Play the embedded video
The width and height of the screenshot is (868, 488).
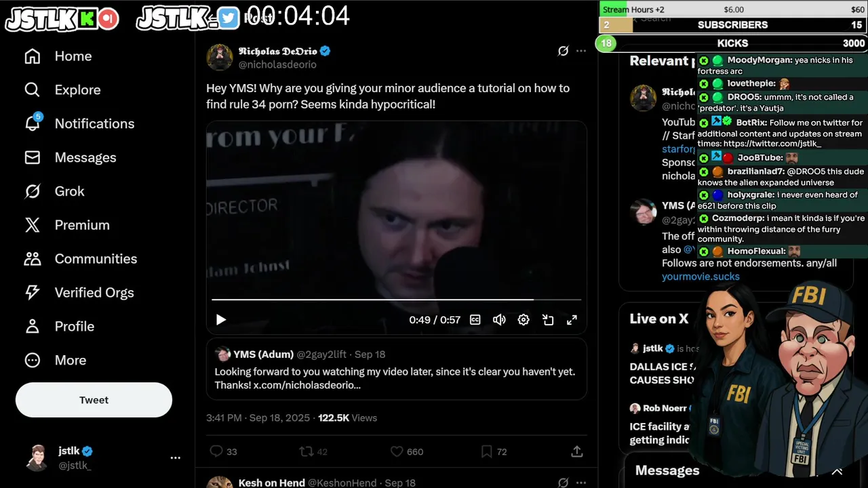point(220,320)
